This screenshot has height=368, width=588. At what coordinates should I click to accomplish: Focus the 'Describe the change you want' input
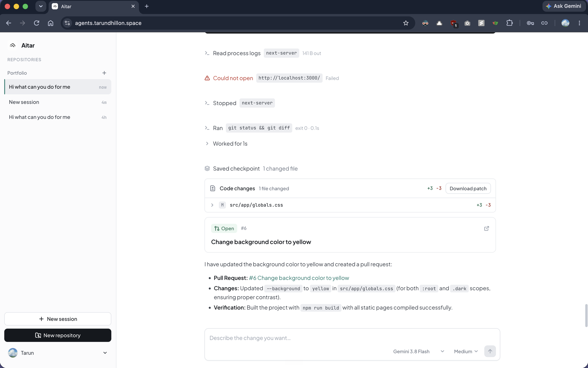(352, 338)
